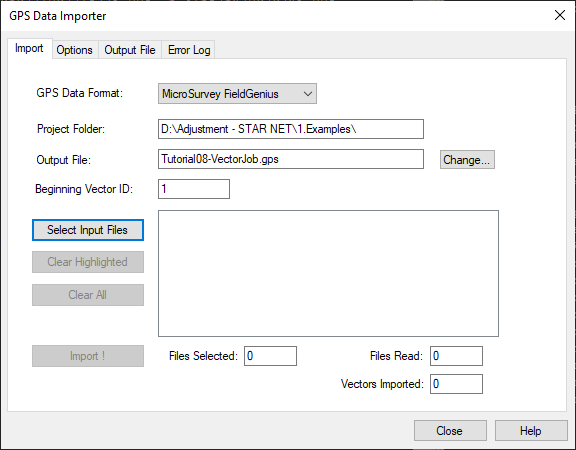Click the Beginning Vector ID field

pyautogui.click(x=194, y=189)
